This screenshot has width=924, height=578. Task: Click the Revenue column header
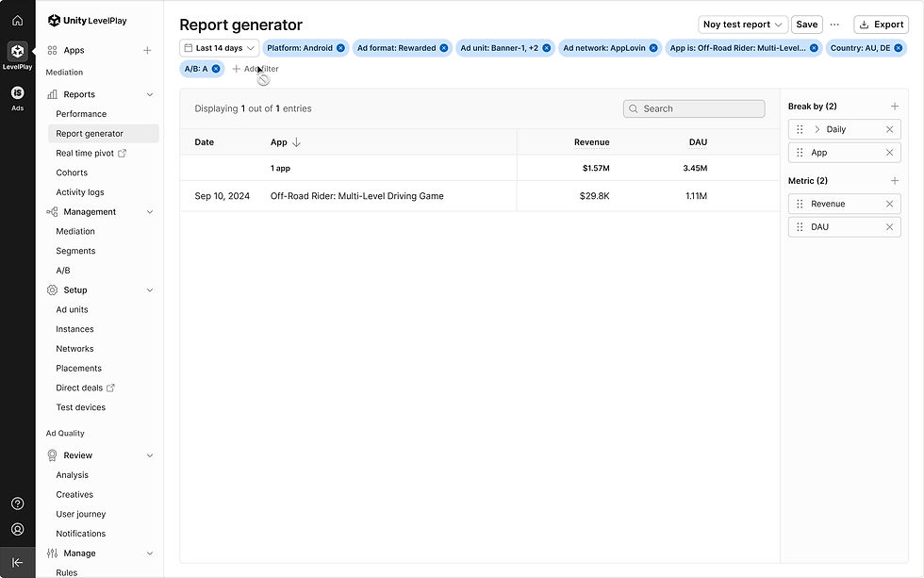(x=592, y=142)
